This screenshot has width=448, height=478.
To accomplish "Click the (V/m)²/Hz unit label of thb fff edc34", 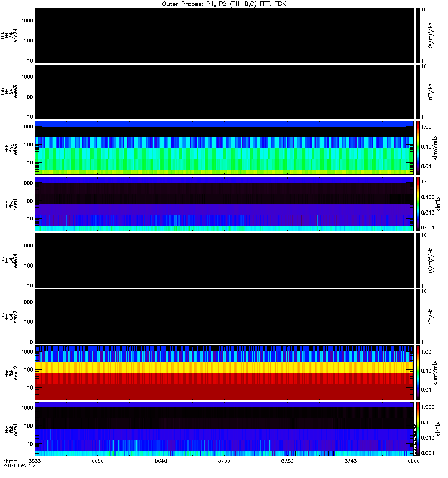I will 431,35.
